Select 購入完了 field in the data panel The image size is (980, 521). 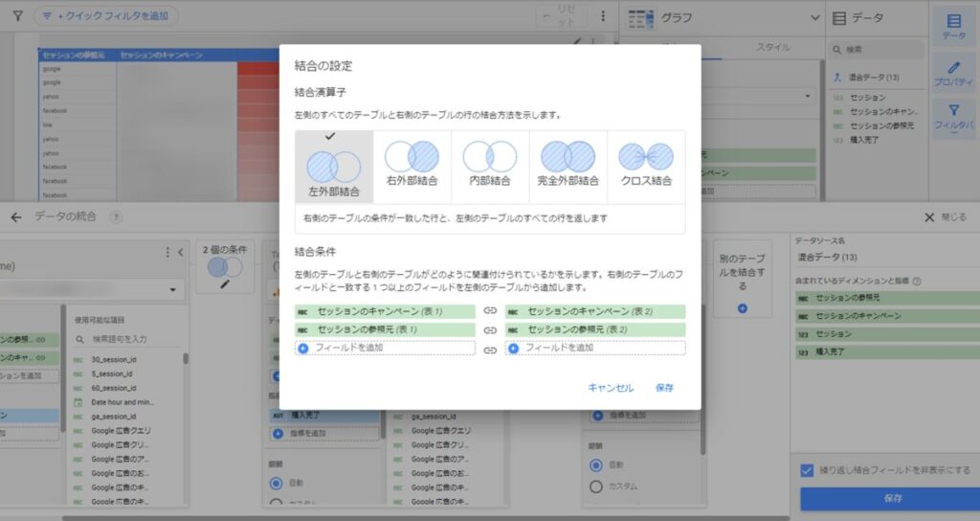(x=864, y=140)
